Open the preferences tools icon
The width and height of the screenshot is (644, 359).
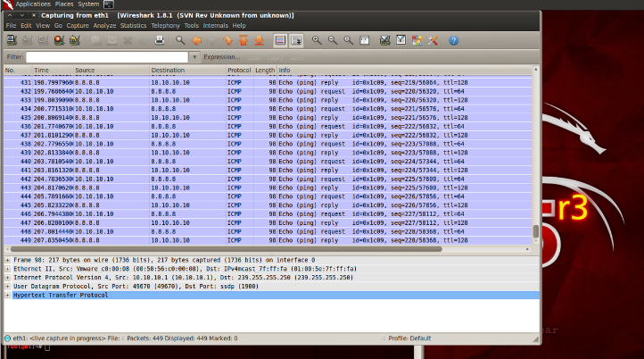(x=433, y=40)
